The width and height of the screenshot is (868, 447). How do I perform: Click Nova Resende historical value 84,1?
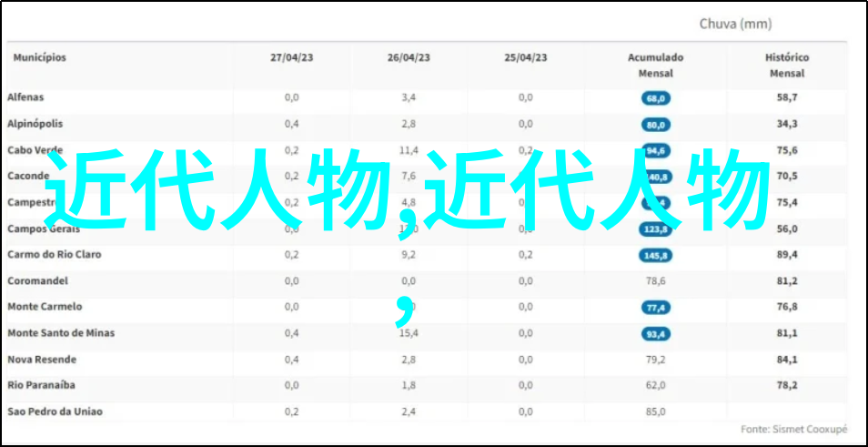[787, 360]
